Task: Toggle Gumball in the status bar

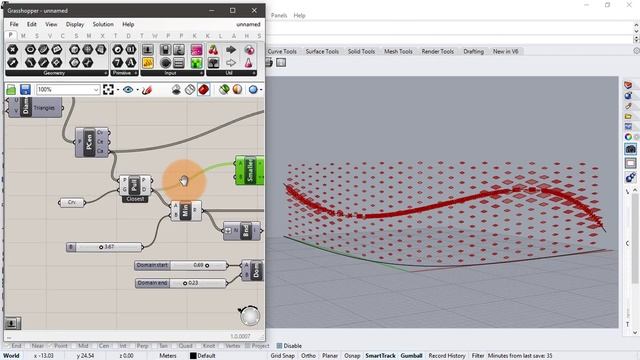Action: click(x=411, y=356)
